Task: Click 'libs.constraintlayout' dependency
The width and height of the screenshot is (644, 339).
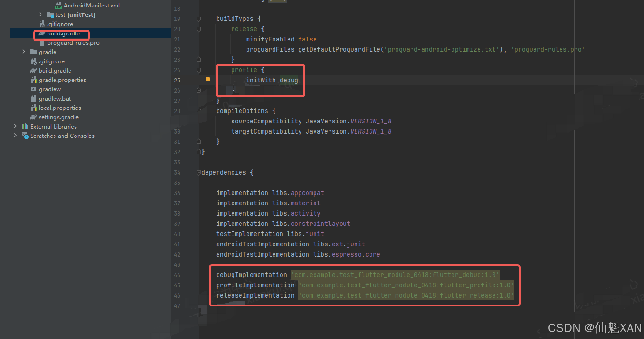Action: pos(311,224)
